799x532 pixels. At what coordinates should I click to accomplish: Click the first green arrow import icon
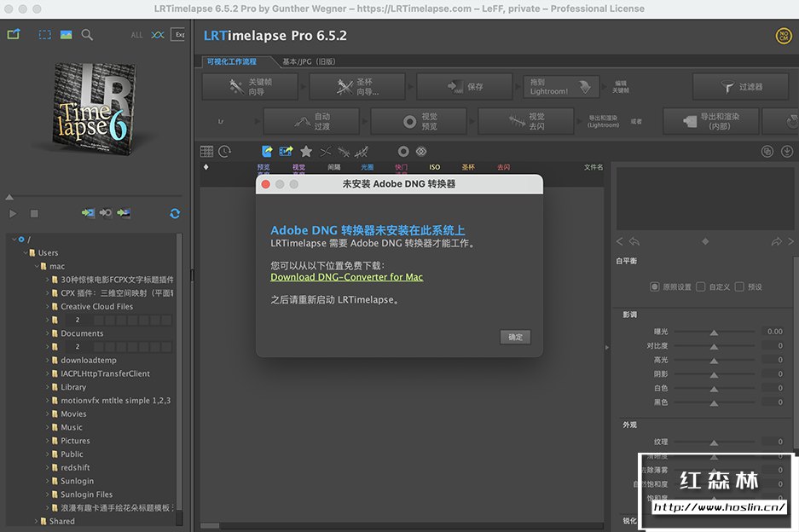point(88,212)
